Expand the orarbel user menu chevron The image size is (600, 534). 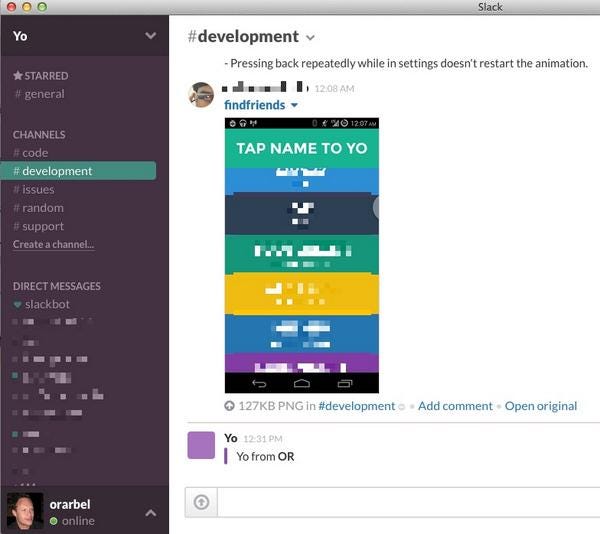pos(151,513)
